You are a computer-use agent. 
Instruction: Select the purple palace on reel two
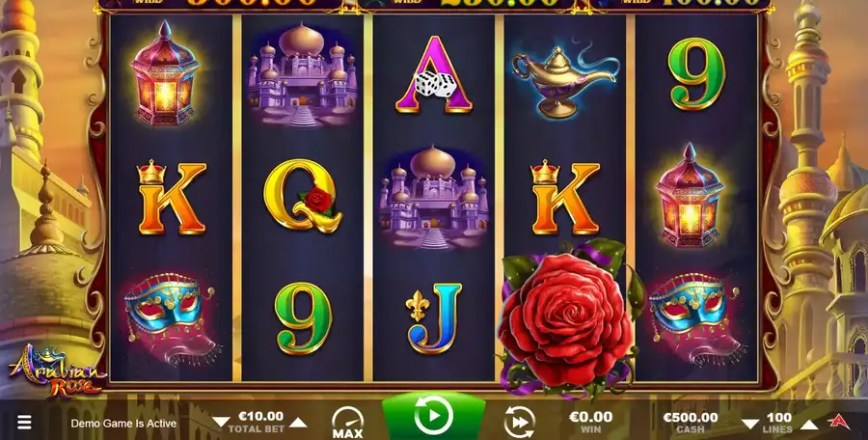[302, 75]
